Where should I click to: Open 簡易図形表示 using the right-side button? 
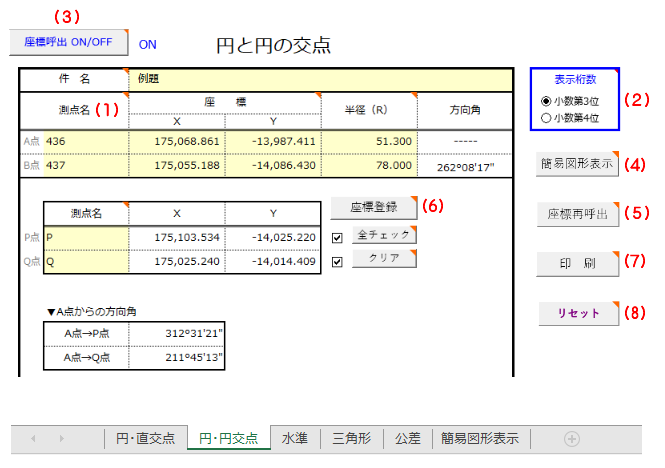click(577, 162)
